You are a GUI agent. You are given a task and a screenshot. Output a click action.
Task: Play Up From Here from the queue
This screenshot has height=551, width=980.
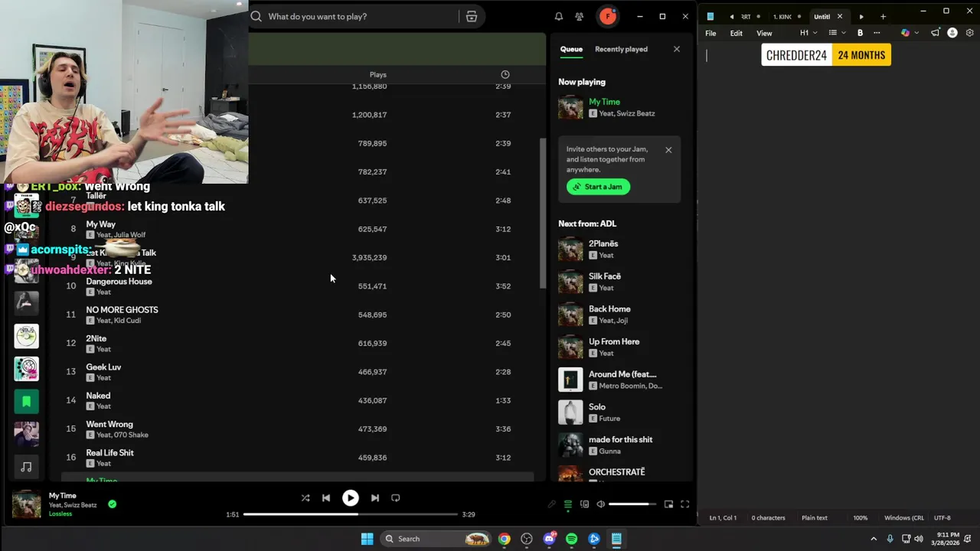[x=619, y=347]
